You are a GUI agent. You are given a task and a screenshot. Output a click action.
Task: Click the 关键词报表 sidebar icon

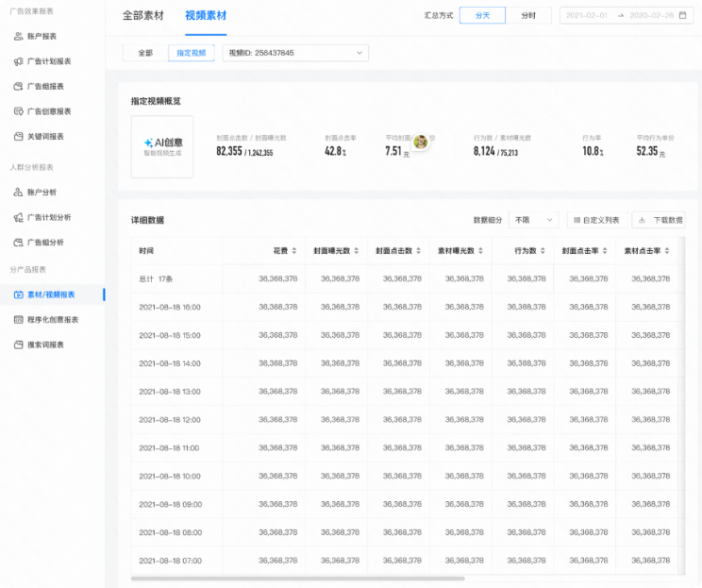[x=18, y=137]
